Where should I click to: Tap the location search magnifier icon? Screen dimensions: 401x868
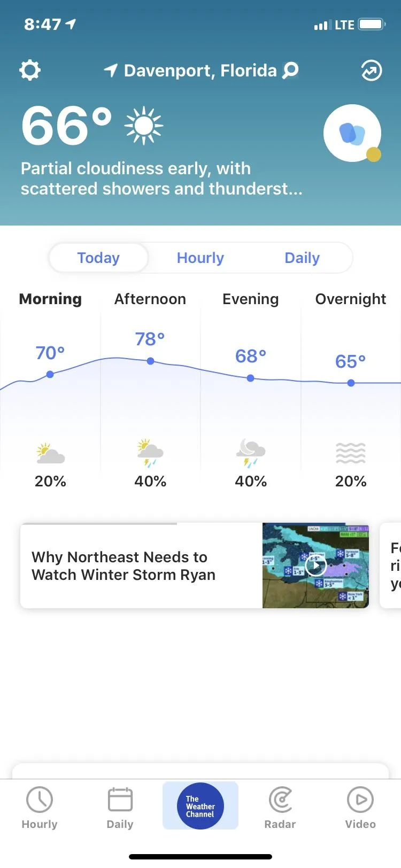click(x=290, y=70)
